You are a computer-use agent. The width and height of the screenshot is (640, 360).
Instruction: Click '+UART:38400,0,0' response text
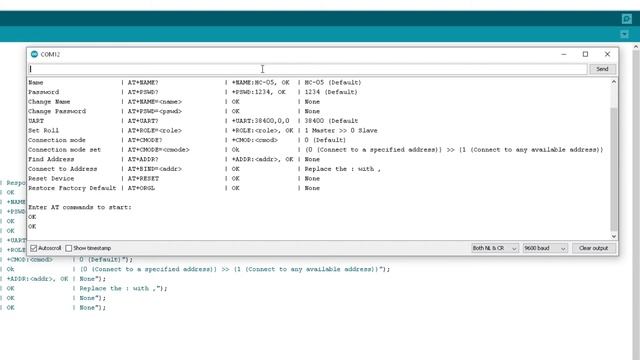coord(260,121)
